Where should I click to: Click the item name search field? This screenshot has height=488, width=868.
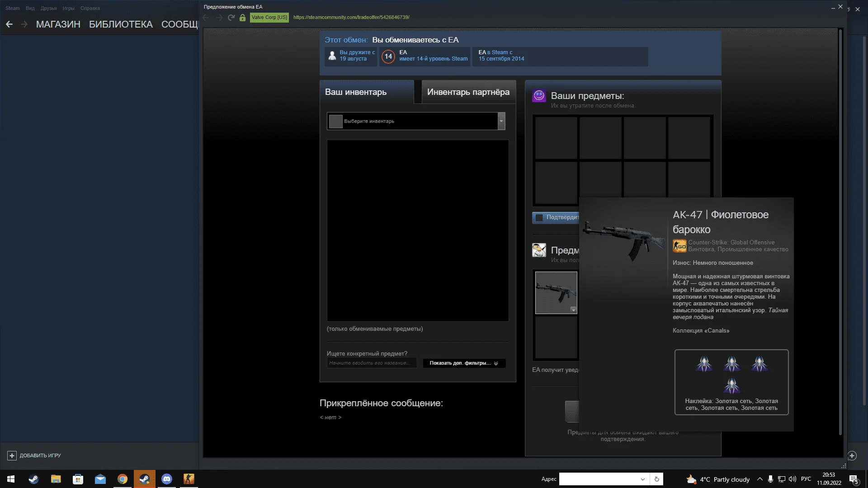tap(371, 363)
